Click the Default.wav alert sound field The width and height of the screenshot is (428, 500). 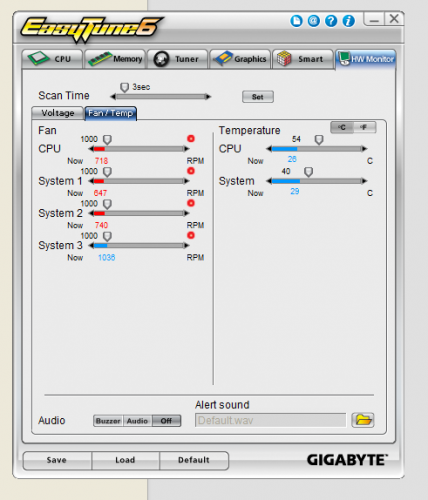[270, 420]
